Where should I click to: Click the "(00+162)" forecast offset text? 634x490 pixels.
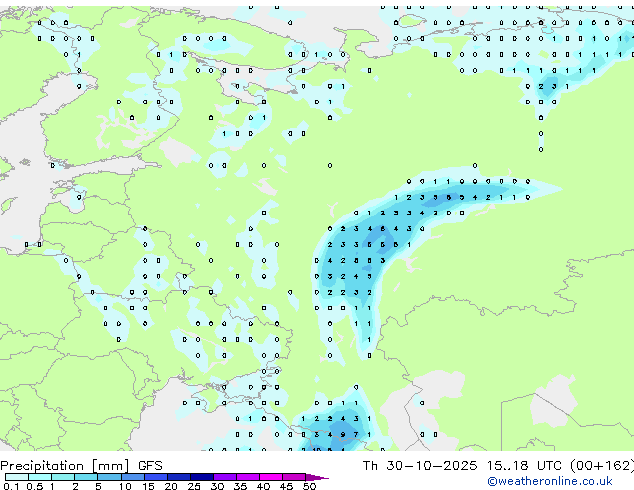602,466
